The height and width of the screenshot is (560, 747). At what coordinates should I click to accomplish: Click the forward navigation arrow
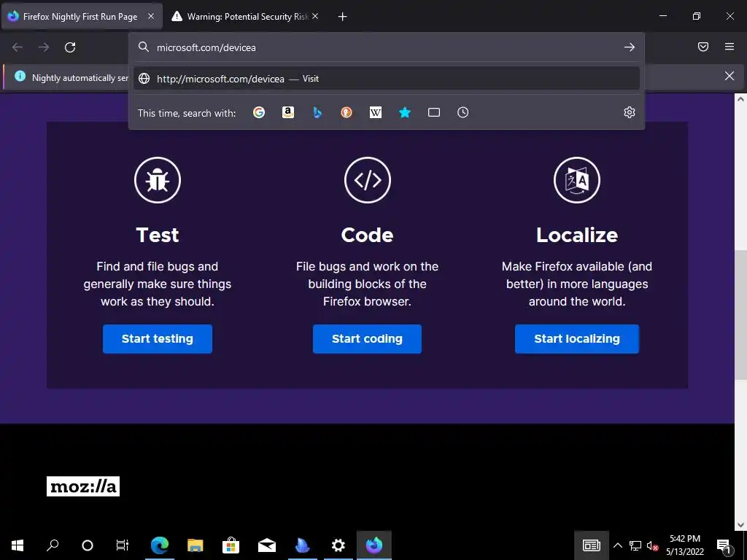(44, 47)
